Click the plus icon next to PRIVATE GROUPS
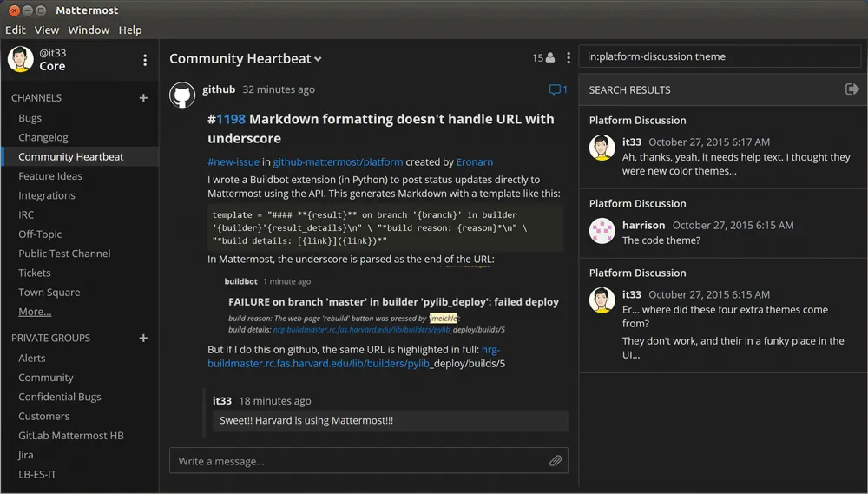This screenshot has height=494, width=868. [x=143, y=338]
